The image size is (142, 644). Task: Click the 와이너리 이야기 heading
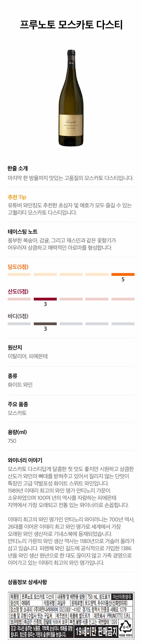coord(25,460)
